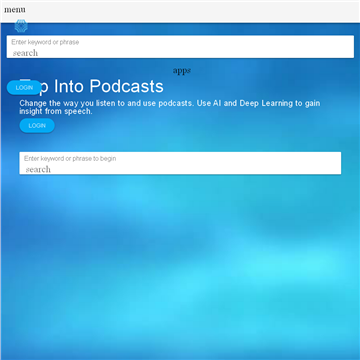Focus the top 'Enter keyword or phrase' field
Viewport: 360px width, 360px height.
click(180, 47)
